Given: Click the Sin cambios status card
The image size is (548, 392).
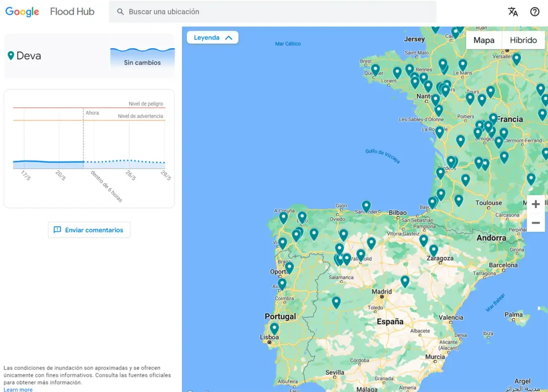Looking at the screenshot, I should pos(142,57).
